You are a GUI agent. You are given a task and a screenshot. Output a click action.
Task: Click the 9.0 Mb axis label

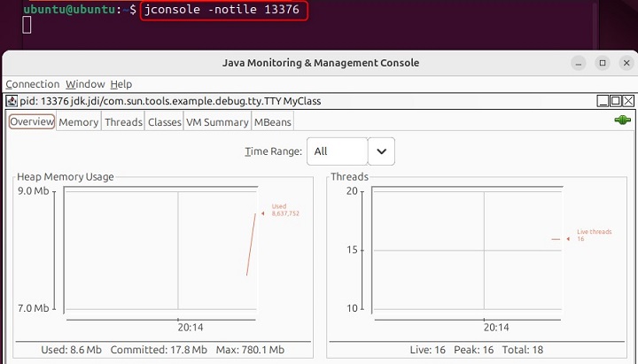33,190
